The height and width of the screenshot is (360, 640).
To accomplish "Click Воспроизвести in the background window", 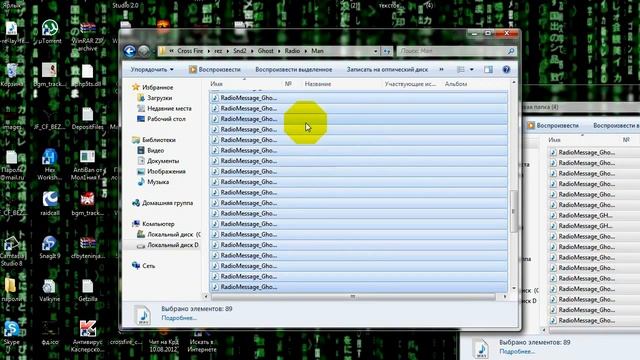I will (x=553, y=126).
